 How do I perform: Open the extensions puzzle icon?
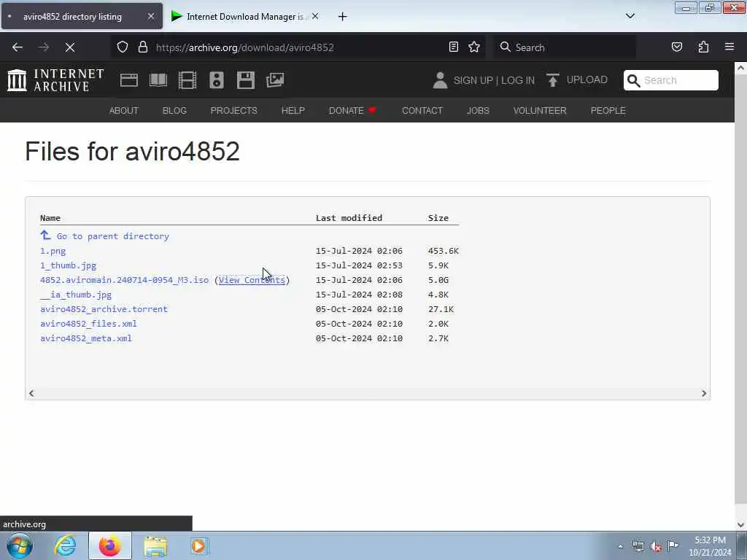click(703, 47)
